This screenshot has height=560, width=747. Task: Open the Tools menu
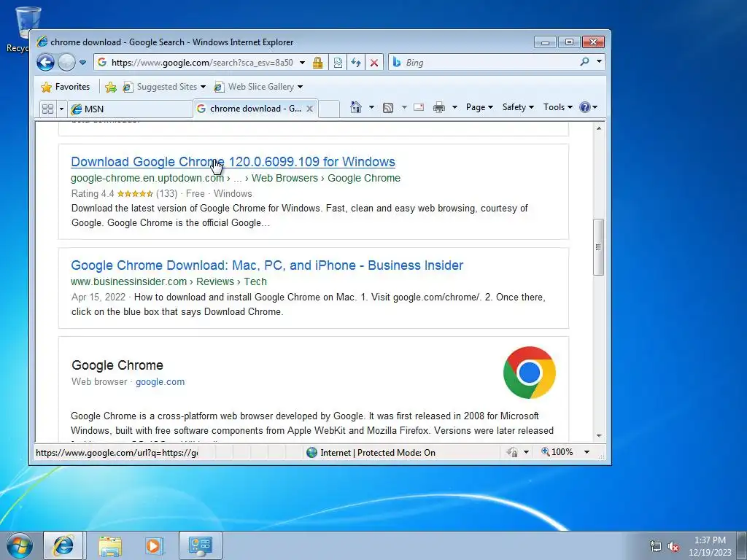pos(558,107)
